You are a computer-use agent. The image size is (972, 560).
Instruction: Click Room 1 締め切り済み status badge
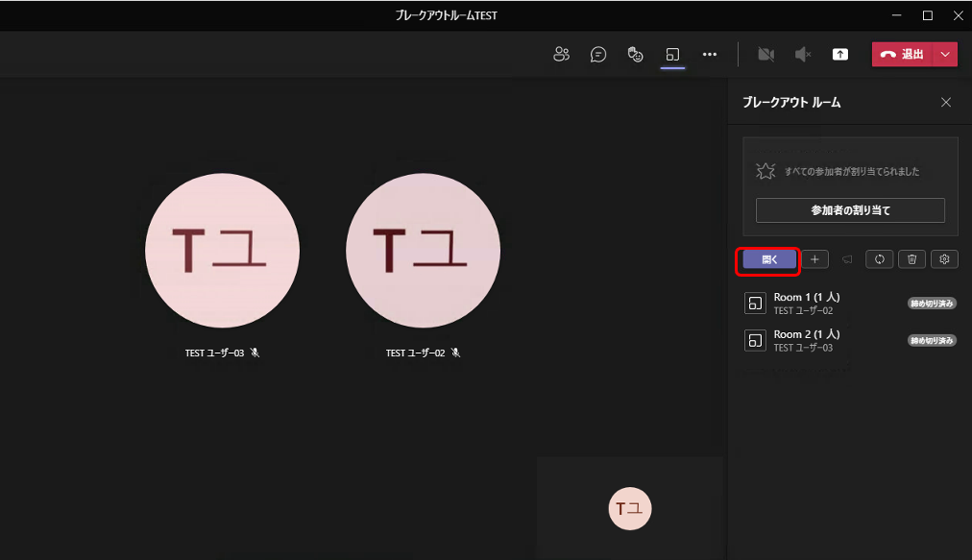click(932, 304)
